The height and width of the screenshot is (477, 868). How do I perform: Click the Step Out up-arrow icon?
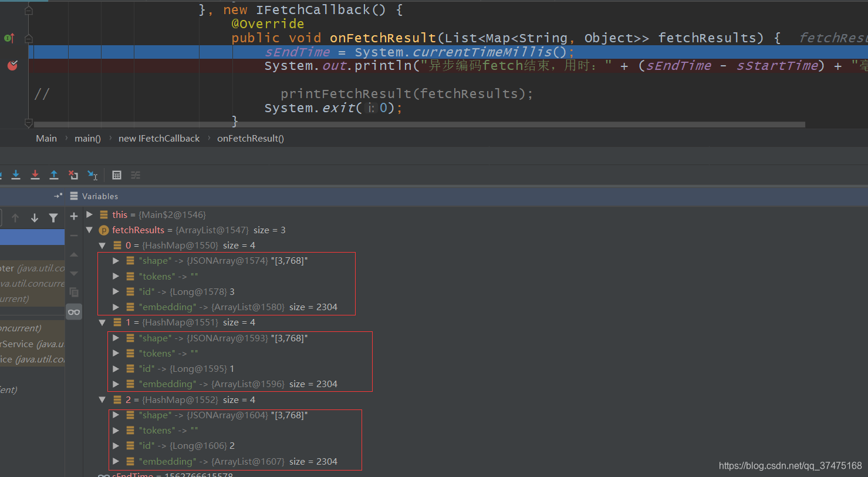pos(54,174)
